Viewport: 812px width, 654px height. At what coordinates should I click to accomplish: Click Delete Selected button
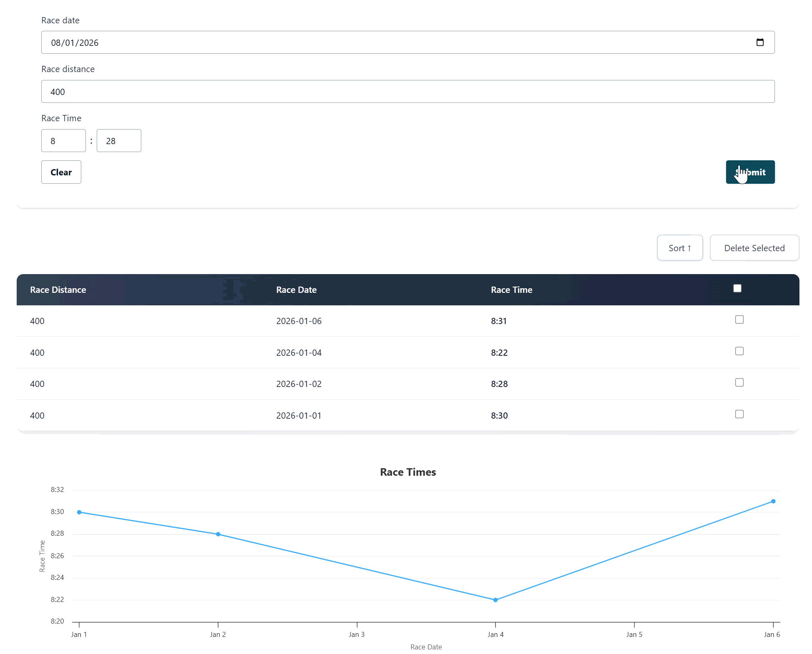coord(754,248)
